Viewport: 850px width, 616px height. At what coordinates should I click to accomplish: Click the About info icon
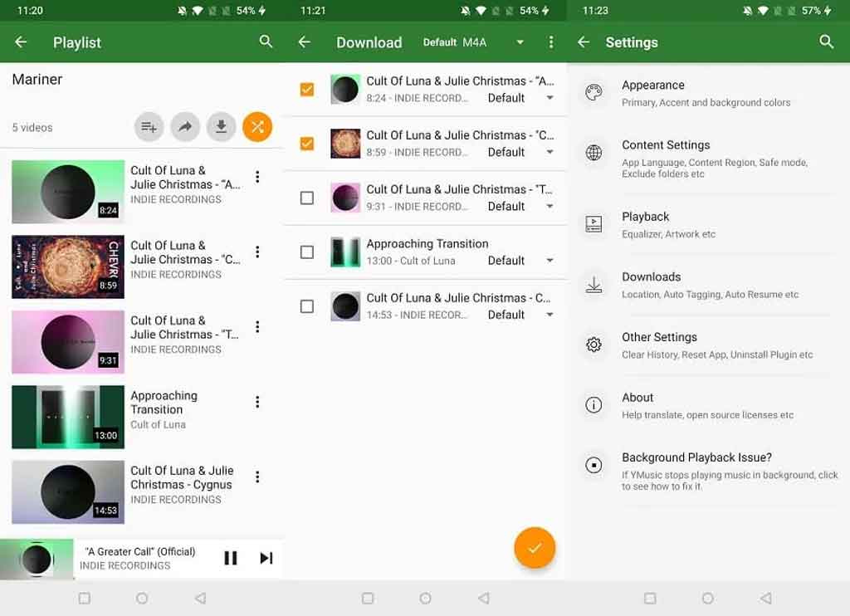tap(594, 404)
